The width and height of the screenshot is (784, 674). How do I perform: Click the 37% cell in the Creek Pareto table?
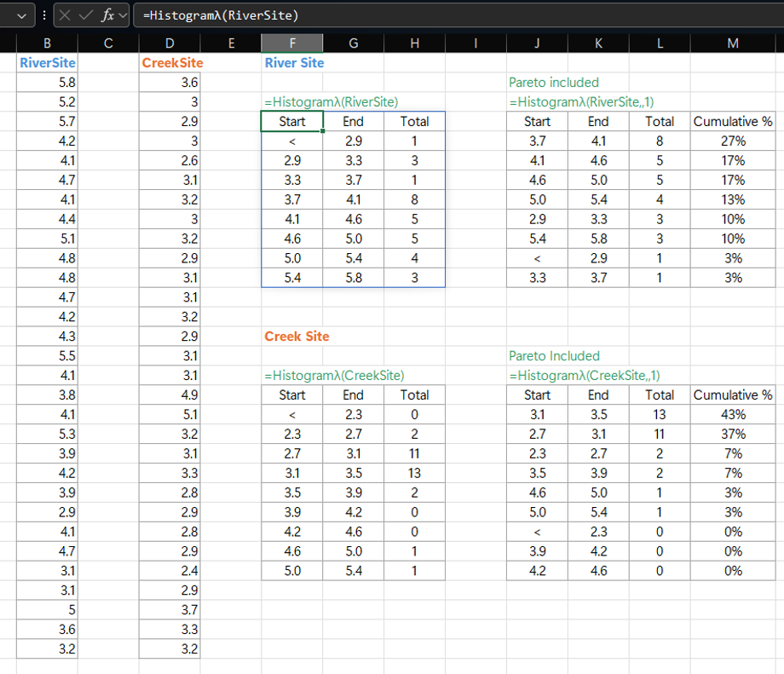coord(733,434)
